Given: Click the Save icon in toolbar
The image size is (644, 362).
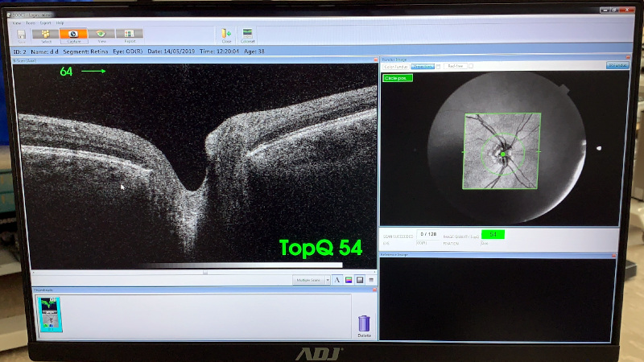Looking at the screenshot, I should 21,35.
